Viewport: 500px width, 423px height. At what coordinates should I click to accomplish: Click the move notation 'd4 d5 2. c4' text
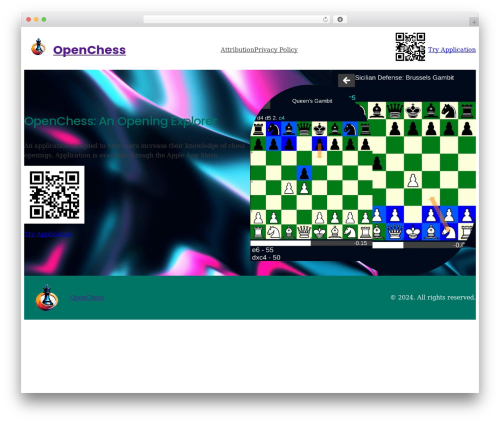pyautogui.click(x=271, y=118)
